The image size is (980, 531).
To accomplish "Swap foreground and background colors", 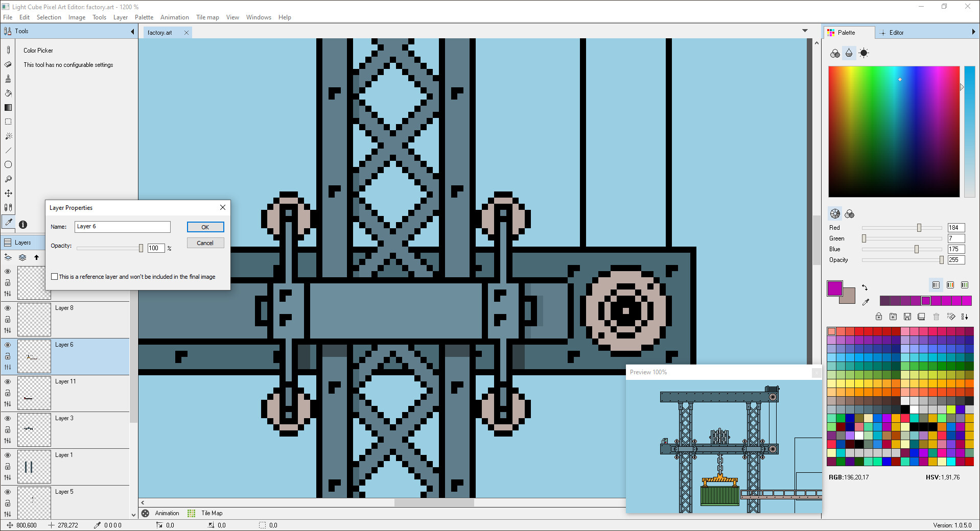I will 865,287.
